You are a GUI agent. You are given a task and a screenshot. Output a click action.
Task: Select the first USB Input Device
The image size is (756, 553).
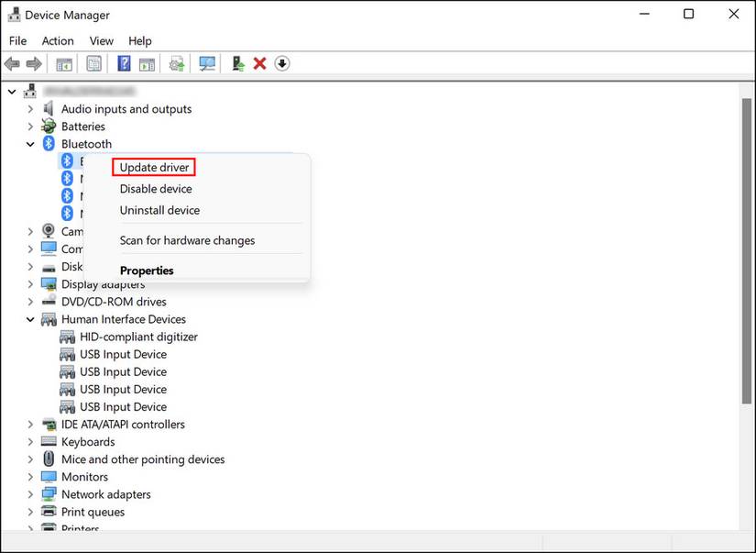pos(124,354)
